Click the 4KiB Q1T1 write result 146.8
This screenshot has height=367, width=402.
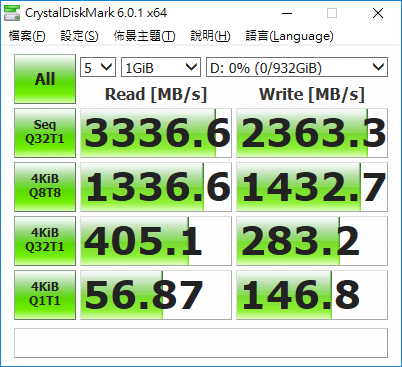[312, 295]
